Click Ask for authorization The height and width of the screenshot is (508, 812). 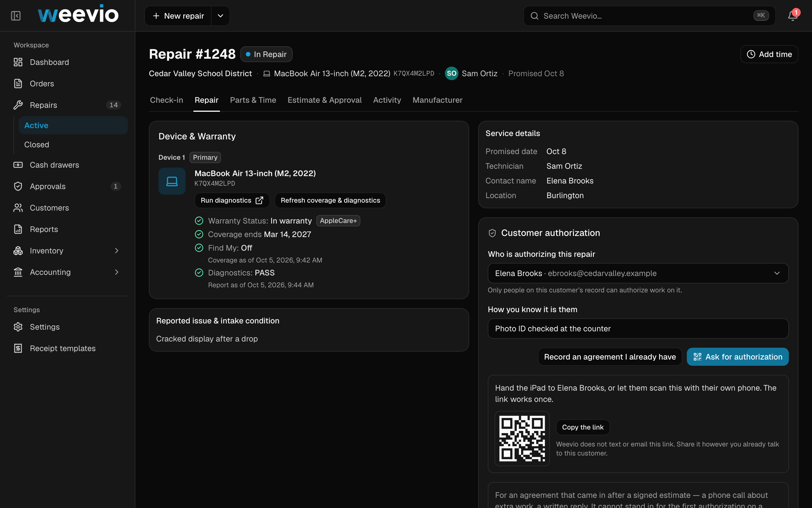(738, 357)
